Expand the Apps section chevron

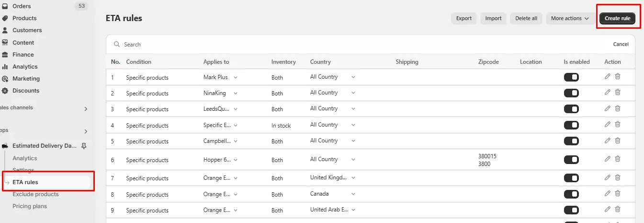(x=86, y=131)
